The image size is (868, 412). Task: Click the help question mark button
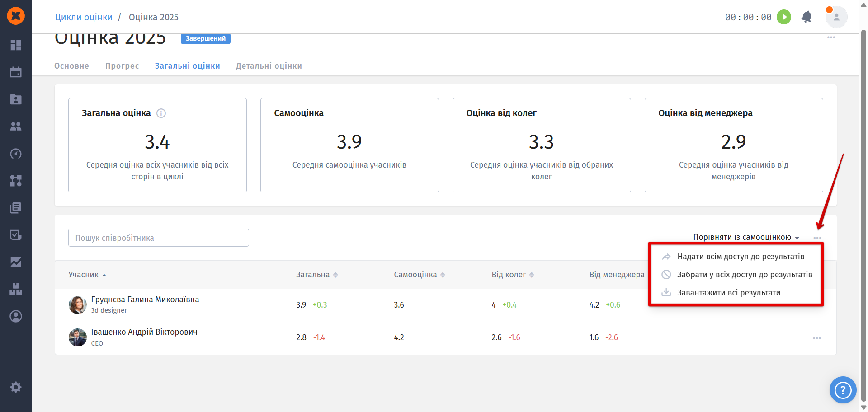pos(843,390)
